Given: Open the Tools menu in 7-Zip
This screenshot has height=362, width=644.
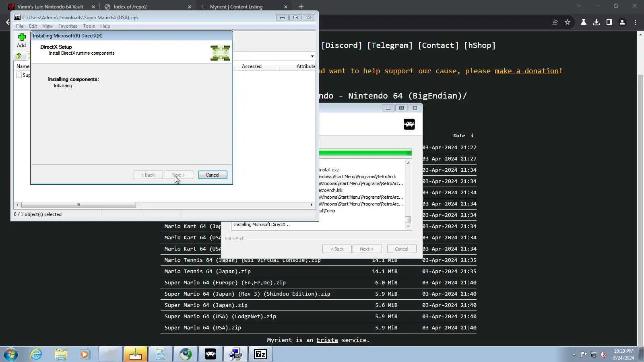Looking at the screenshot, I should [89, 26].
